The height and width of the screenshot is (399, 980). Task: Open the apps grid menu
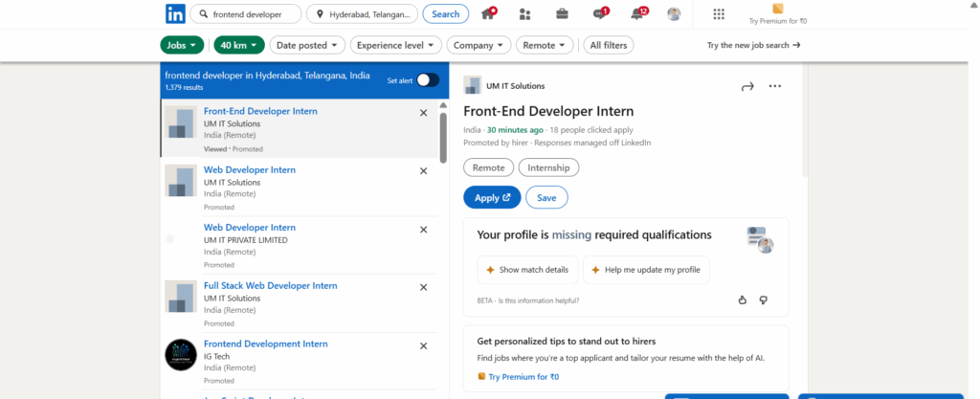(719, 13)
